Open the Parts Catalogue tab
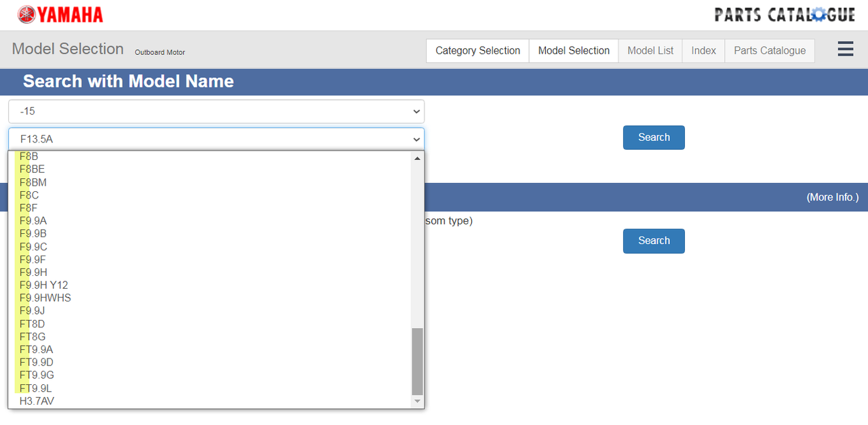The height and width of the screenshot is (425, 868). pos(770,50)
